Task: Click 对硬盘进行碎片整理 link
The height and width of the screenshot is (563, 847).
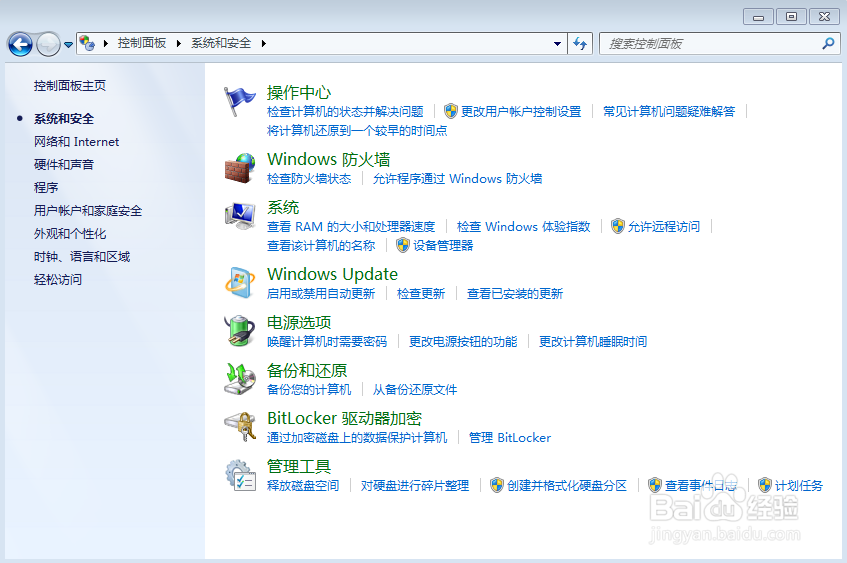Action: point(415,485)
